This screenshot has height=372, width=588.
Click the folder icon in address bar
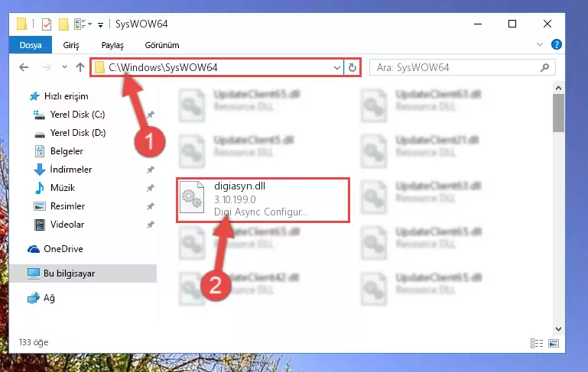[x=99, y=67]
